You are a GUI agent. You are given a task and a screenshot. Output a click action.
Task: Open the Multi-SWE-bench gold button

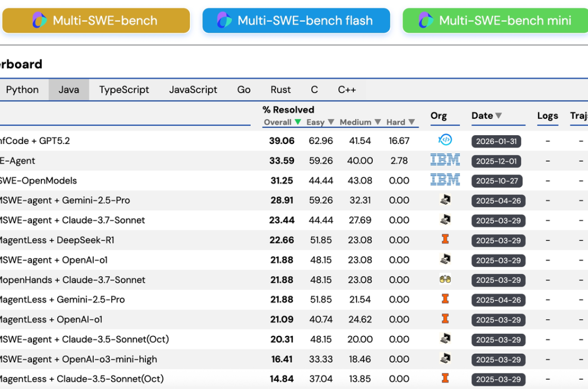(x=96, y=21)
